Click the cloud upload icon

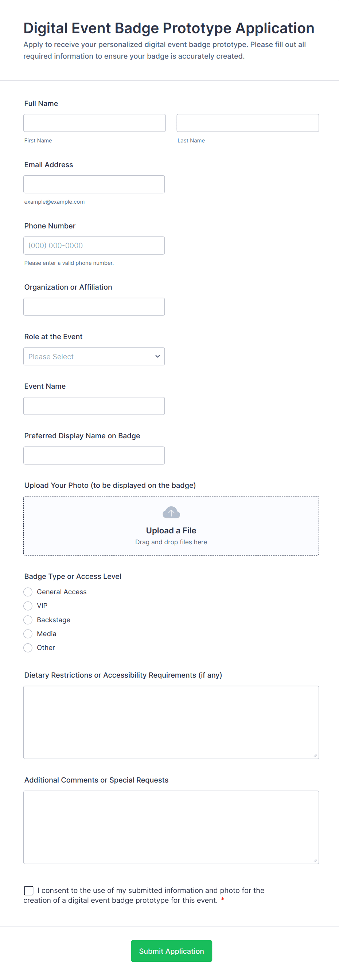coord(171,513)
